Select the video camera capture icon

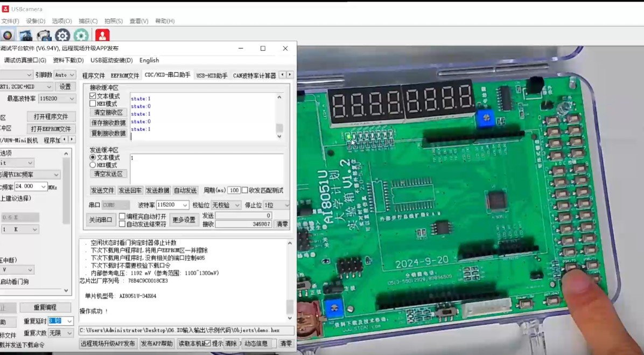tap(44, 35)
